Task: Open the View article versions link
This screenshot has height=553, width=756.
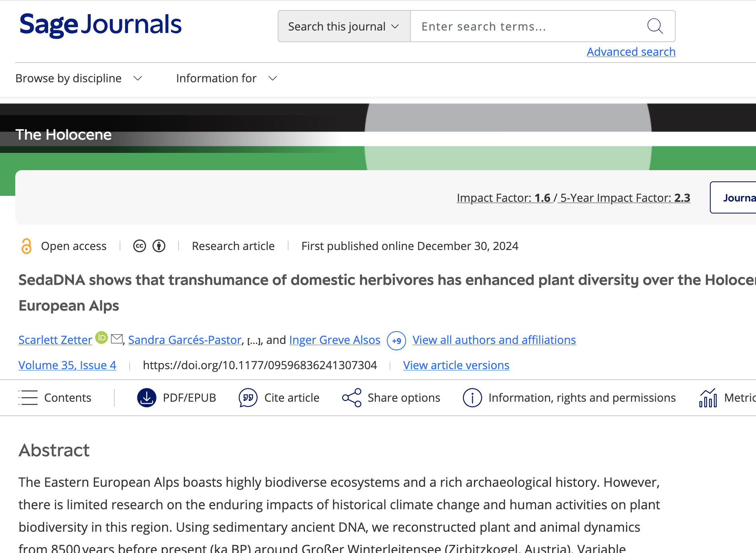Action: pos(456,365)
